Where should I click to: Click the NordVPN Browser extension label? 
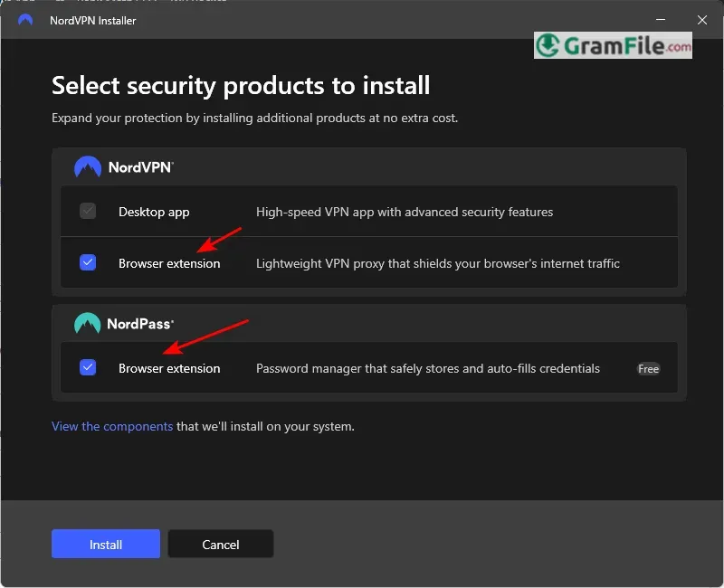(x=169, y=263)
